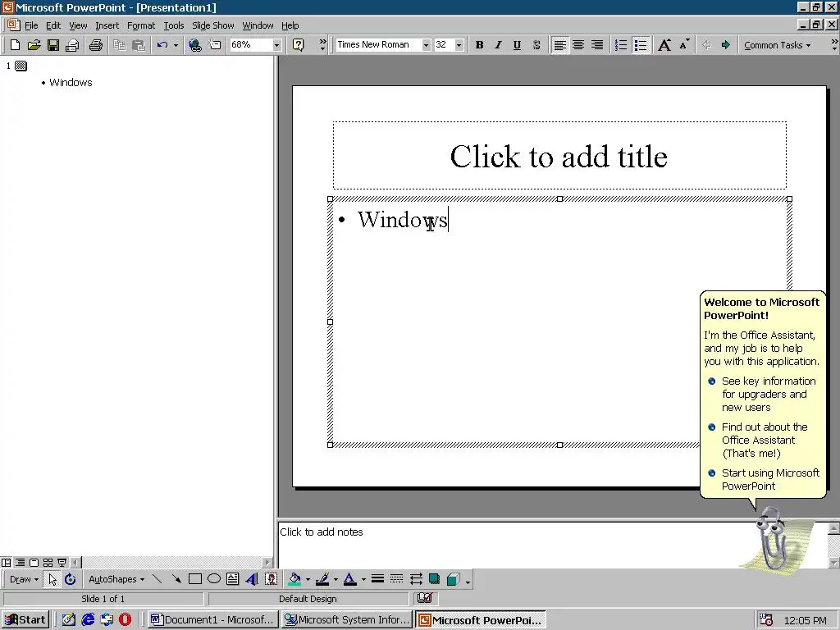Viewport: 840px width, 630px height.
Task: Increase font size with large A icon
Action: pyautogui.click(x=664, y=45)
